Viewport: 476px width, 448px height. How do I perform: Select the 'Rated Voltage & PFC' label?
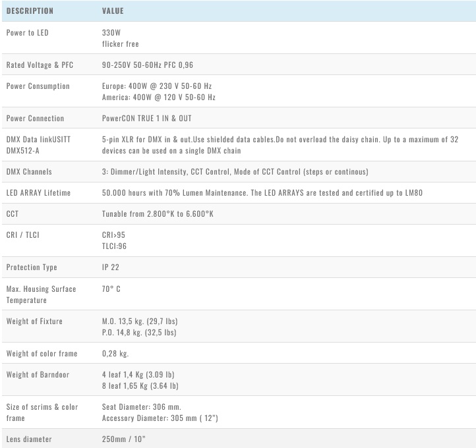tap(38, 65)
